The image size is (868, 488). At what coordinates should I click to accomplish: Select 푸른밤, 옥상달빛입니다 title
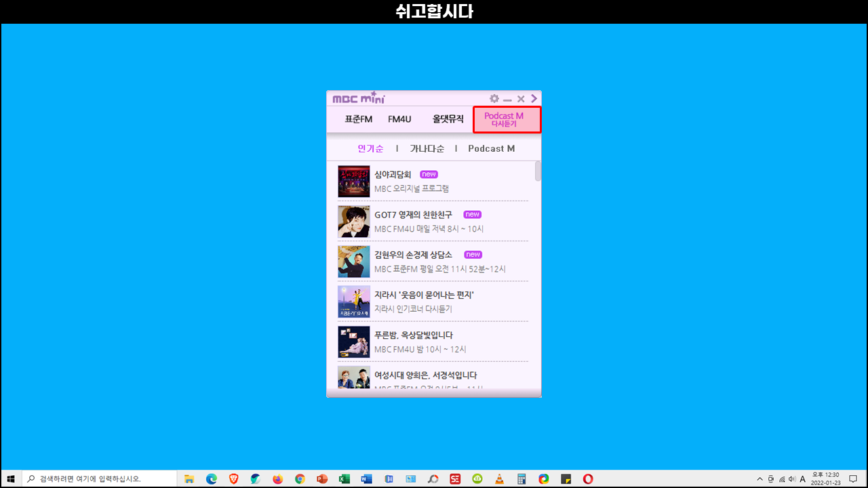[414, 335]
